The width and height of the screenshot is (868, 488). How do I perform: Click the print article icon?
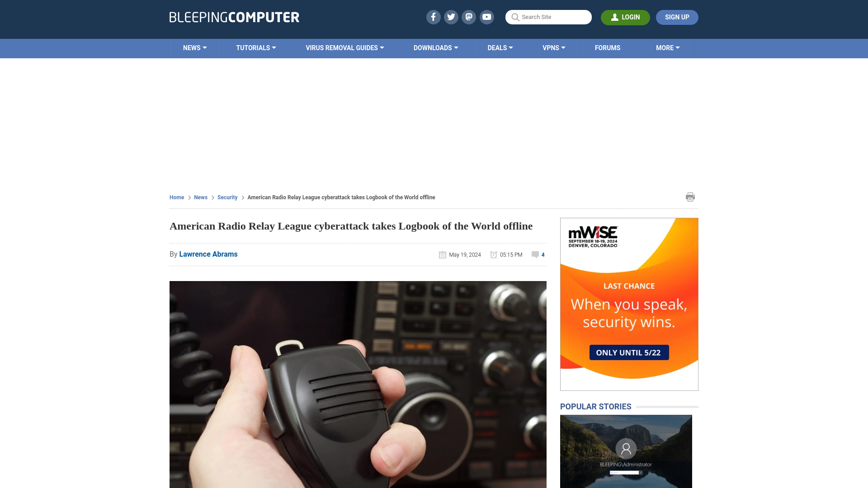[x=690, y=197]
